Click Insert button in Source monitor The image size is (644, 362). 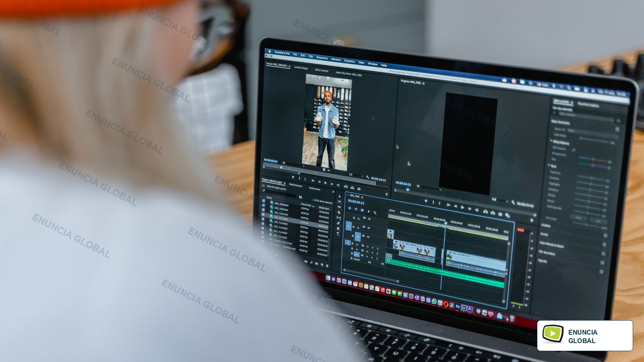coord(346,187)
